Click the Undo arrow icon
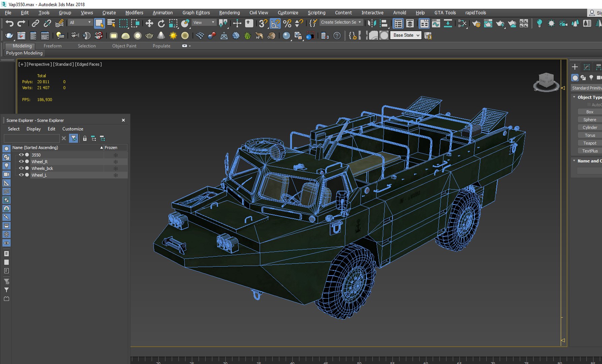 (x=9, y=23)
